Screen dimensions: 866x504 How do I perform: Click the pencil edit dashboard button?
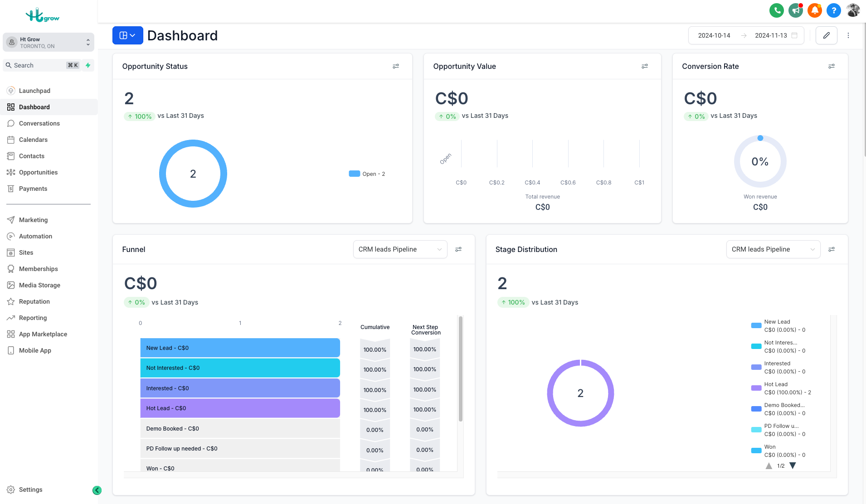pos(827,35)
